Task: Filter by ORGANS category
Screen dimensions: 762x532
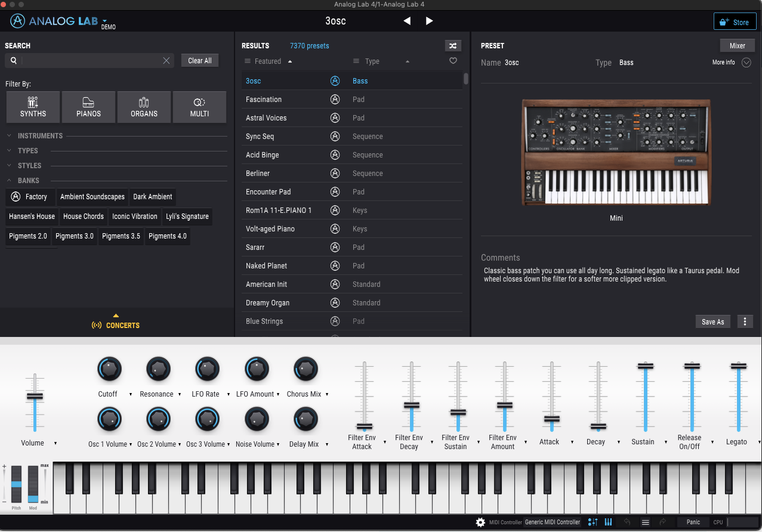Action: tap(144, 107)
